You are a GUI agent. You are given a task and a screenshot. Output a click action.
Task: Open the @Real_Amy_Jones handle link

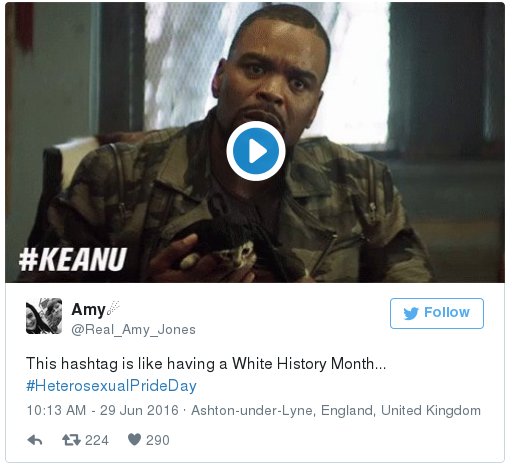tap(133, 330)
